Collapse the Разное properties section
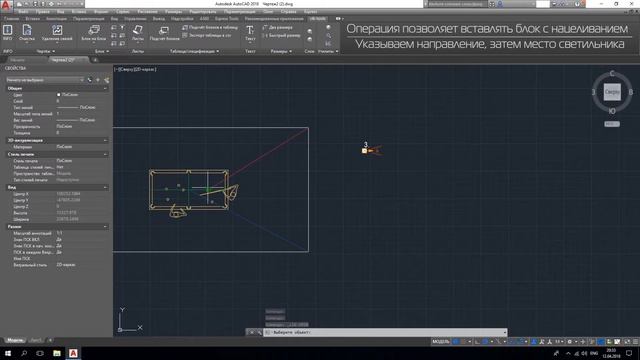This screenshot has height=360, width=640. (105, 227)
